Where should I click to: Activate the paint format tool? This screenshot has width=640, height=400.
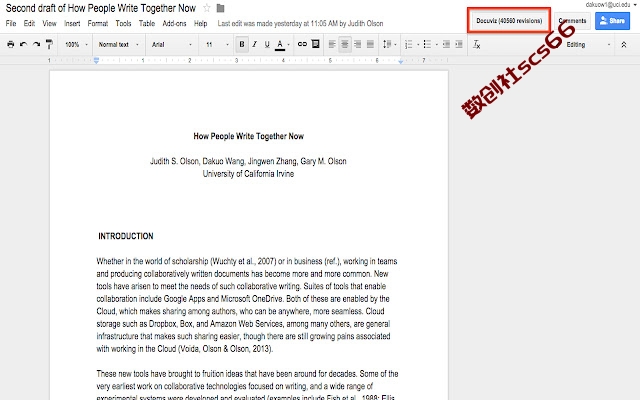(x=49, y=44)
